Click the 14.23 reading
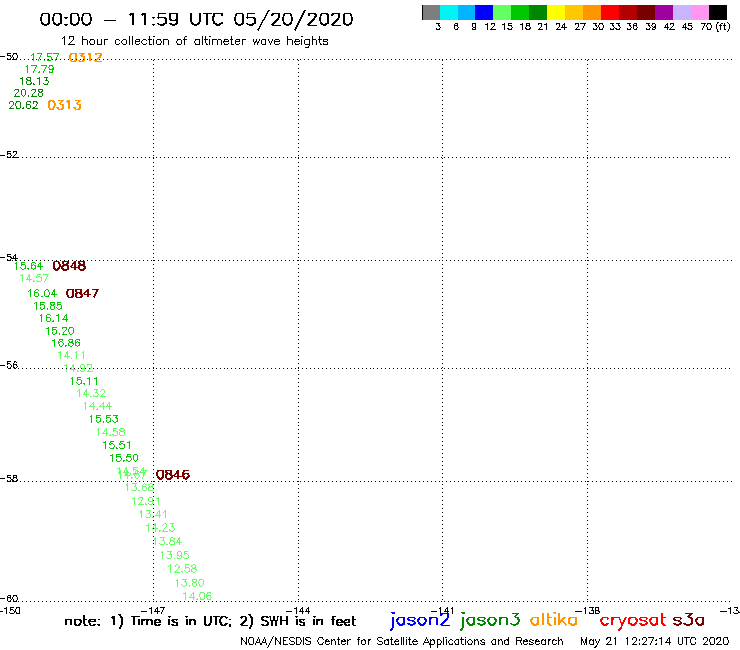The height and width of the screenshot is (650, 740). [x=160, y=527]
